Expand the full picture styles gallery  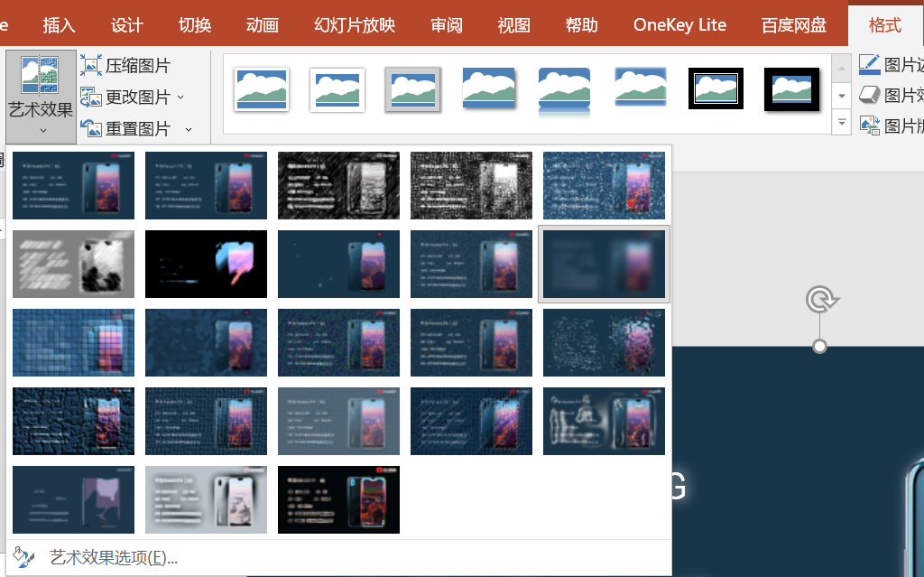pos(842,123)
